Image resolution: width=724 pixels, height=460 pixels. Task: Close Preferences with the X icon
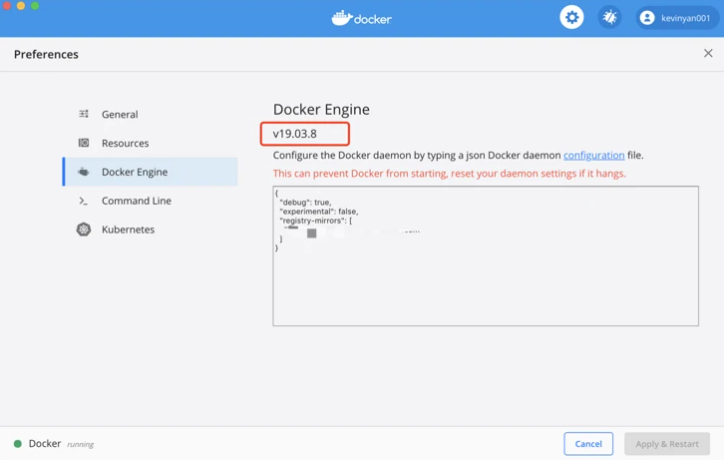[x=708, y=54]
